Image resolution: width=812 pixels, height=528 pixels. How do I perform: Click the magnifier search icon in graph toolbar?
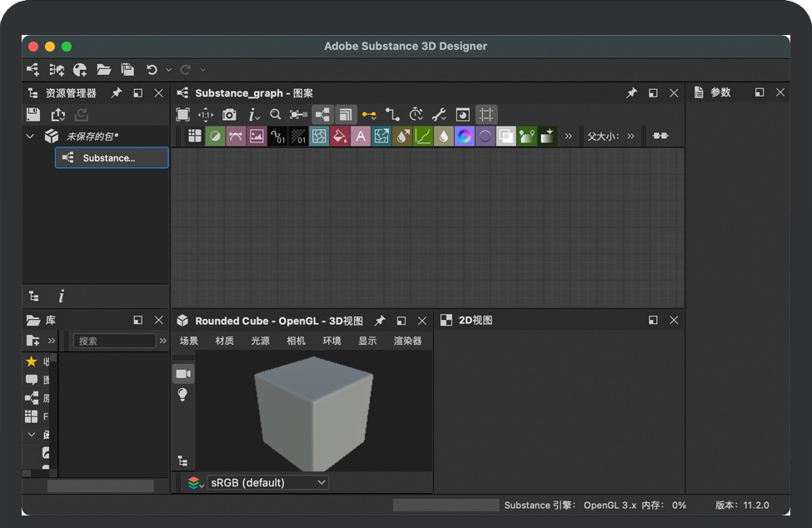tap(276, 115)
